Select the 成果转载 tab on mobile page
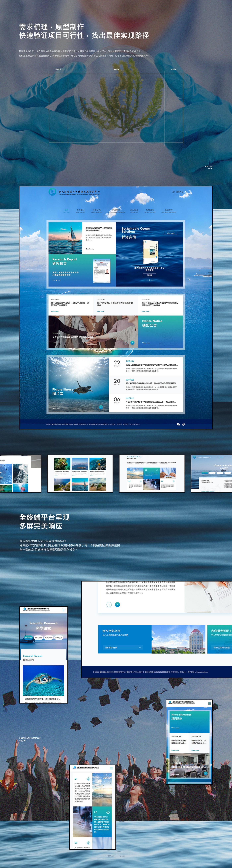The image size is (232, 868). (x=49, y=637)
